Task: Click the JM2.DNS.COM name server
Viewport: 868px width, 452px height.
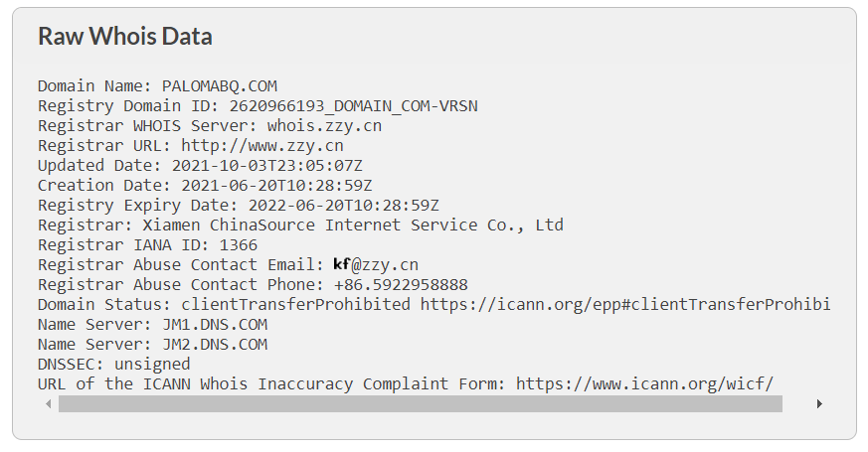Action: (215, 345)
